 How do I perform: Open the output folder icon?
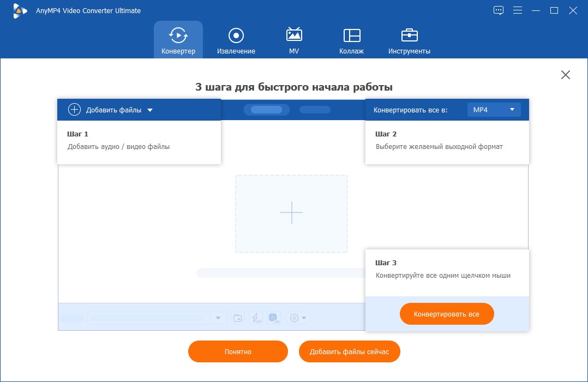(238, 317)
